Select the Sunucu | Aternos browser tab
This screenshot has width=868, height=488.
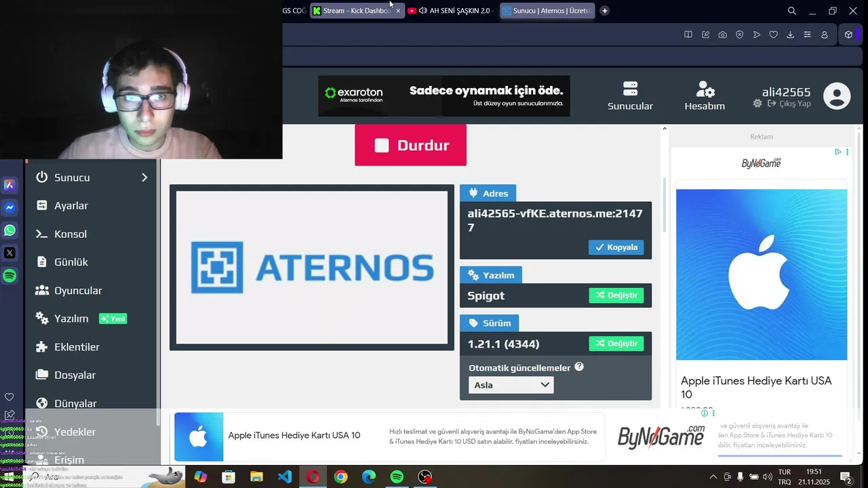click(547, 11)
